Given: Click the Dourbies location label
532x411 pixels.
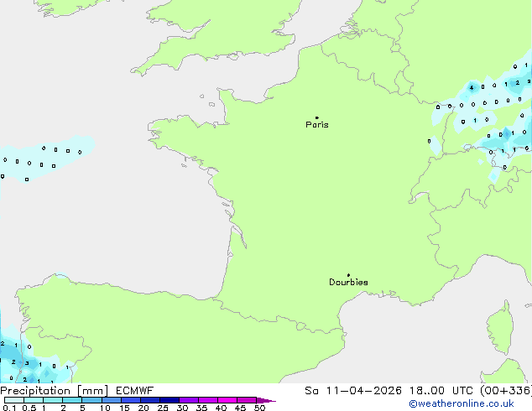Looking at the screenshot, I should (348, 282).
